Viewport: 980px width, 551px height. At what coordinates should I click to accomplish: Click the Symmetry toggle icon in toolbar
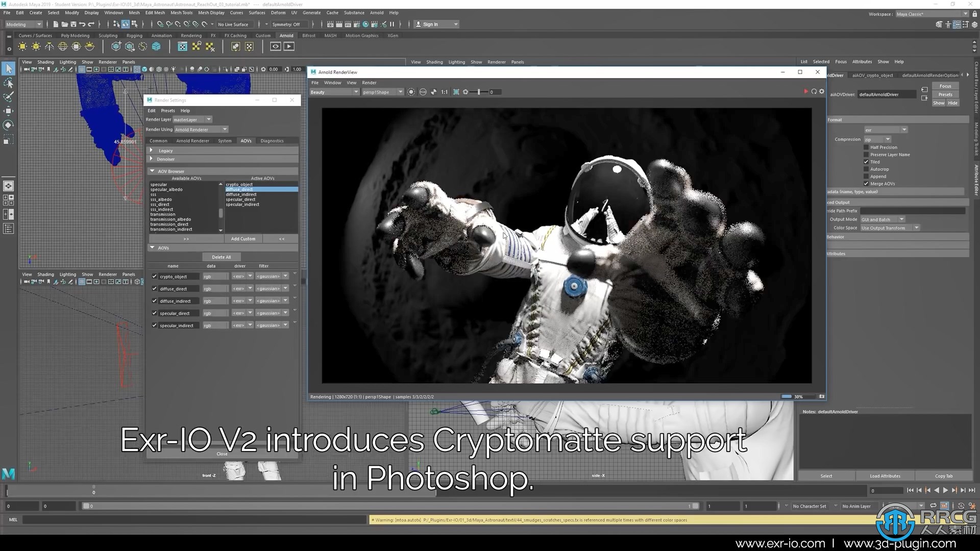(286, 24)
